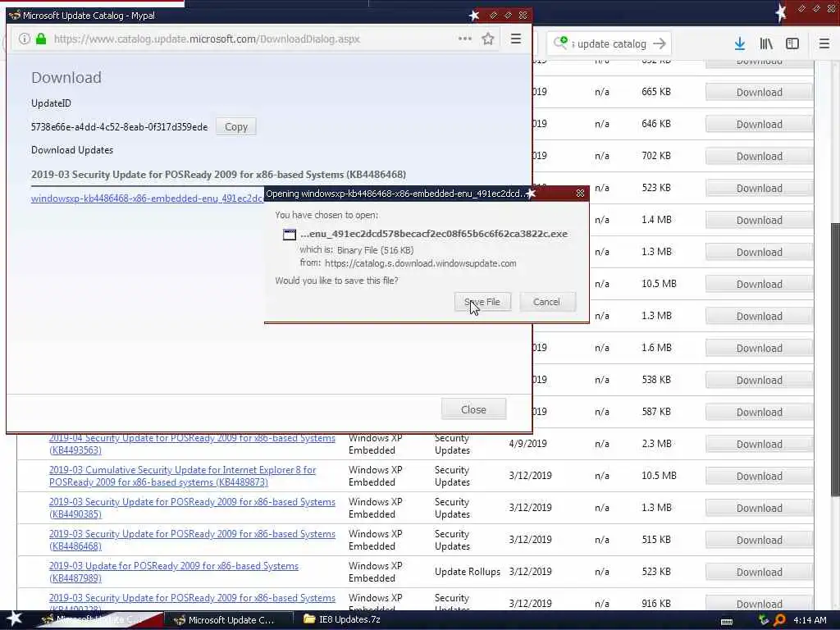Open 2019-04 Security Update KB4493563 link
840x630 pixels.
[192, 444]
